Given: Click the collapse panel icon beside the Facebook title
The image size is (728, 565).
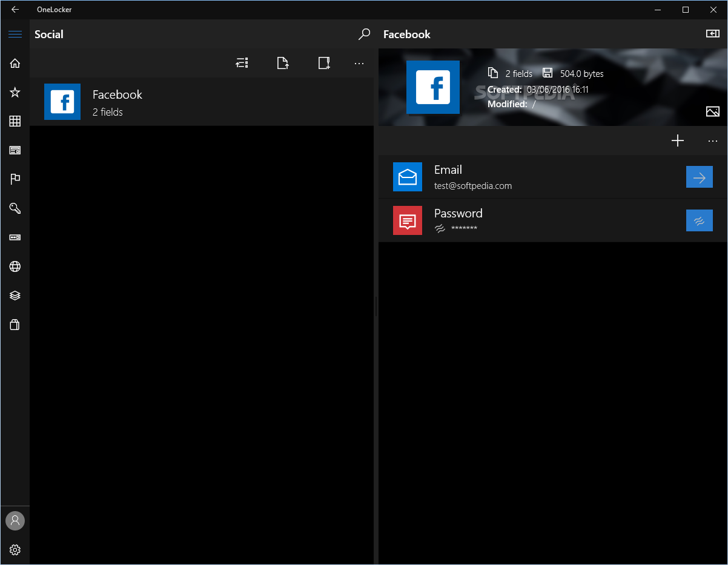Looking at the screenshot, I should click(x=713, y=34).
